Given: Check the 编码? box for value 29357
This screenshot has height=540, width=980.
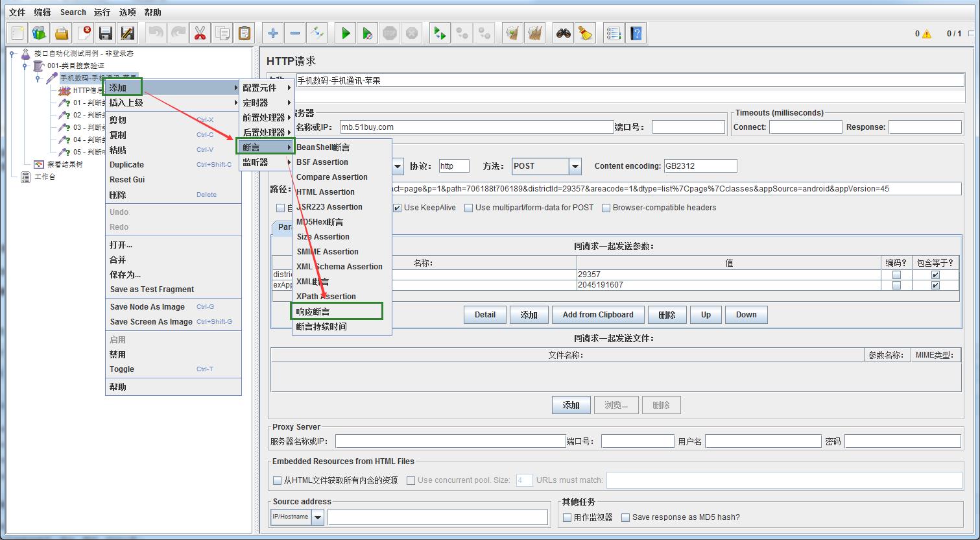Looking at the screenshot, I should [896, 275].
